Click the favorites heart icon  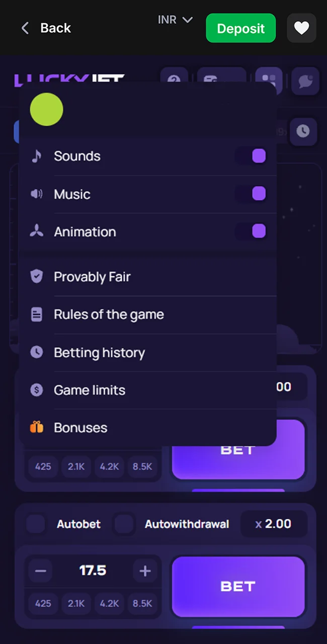point(301,28)
